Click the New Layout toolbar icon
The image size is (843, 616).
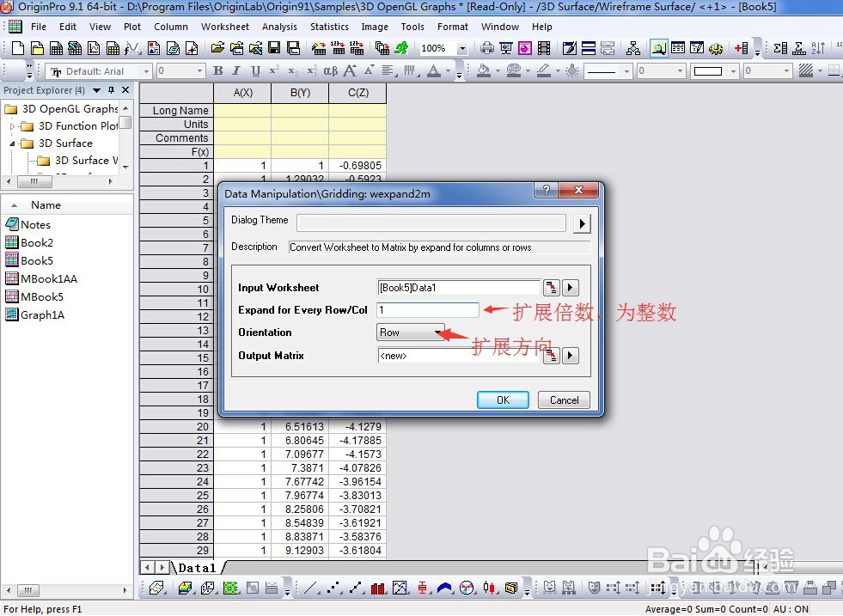[x=154, y=48]
